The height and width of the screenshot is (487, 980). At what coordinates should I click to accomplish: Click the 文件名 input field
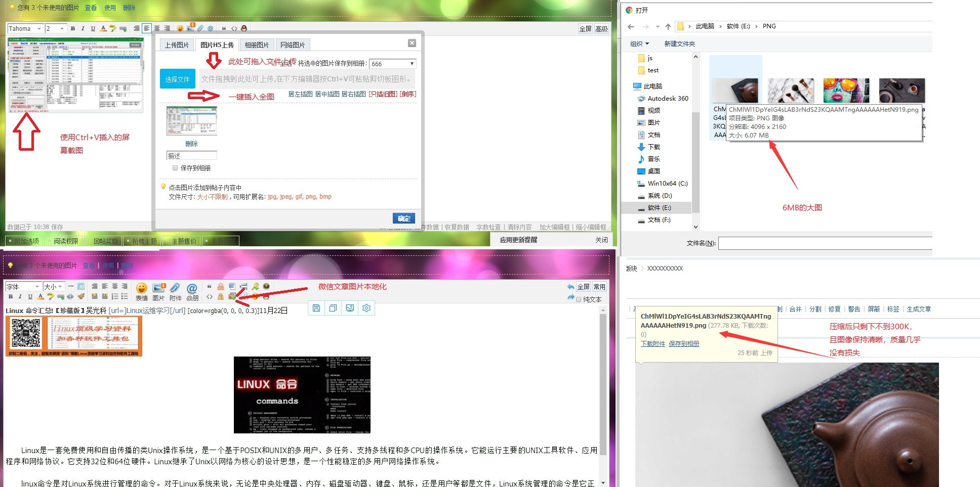[x=825, y=243]
